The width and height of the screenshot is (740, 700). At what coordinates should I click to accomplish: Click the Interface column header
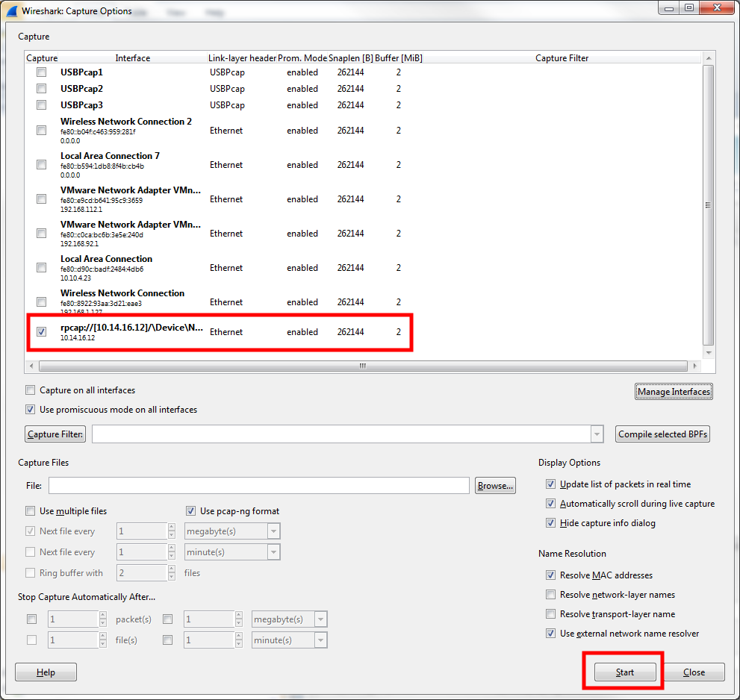pyautogui.click(x=133, y=58)
